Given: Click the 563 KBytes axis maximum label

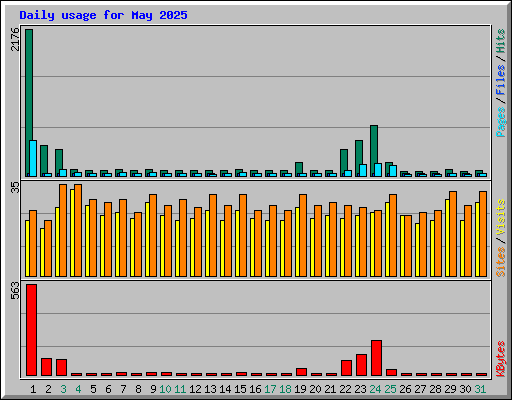Looking at the screenshot, I should tap(15, 291).
